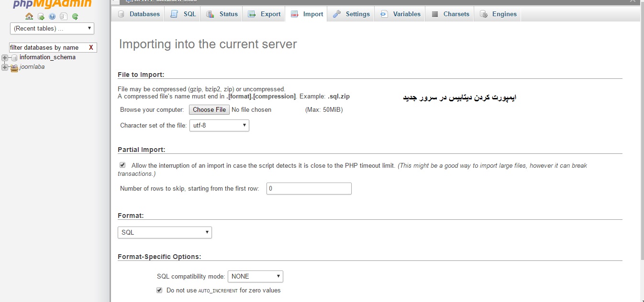Click the server icon in breadcrumb bar
The width and height of the screenshot is (644, 302).
[129, 1]
